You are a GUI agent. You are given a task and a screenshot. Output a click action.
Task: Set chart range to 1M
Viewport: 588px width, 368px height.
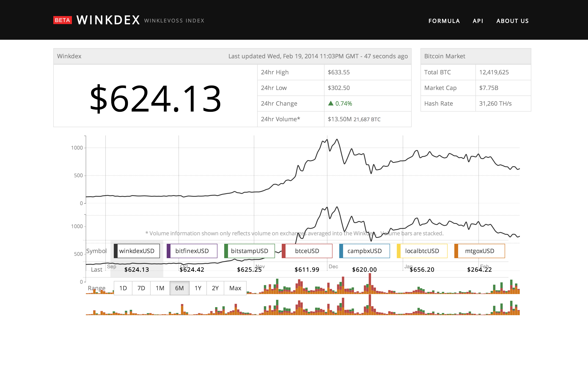click(160, 288)
